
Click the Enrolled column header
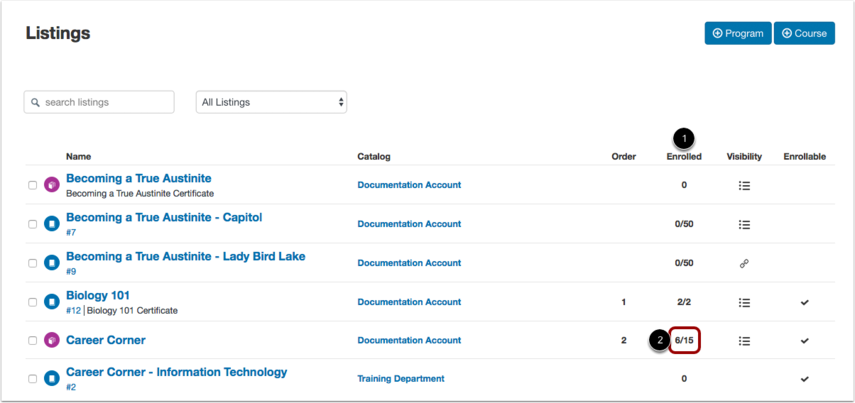click(684, 157)
